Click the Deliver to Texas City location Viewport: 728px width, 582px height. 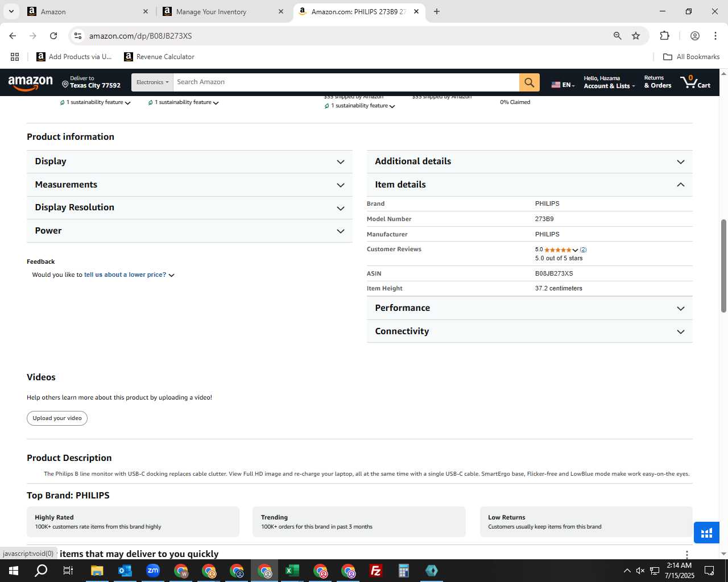click(x=92, y=82)
